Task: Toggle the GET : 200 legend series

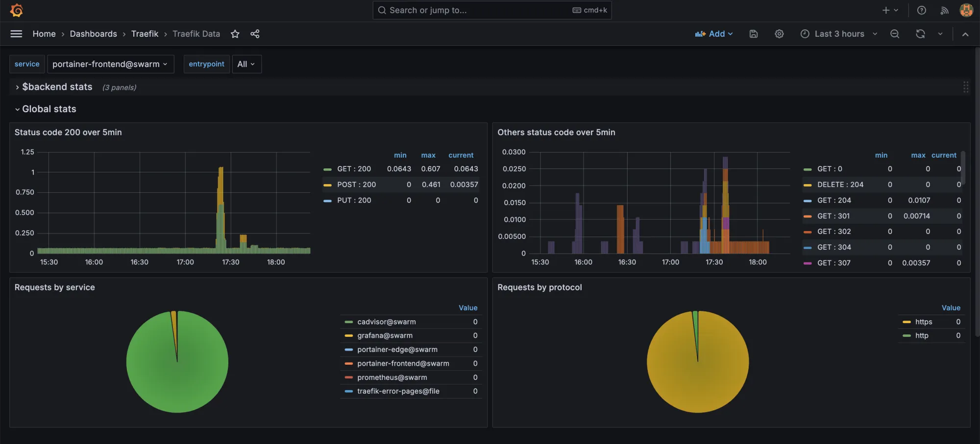Action: (354, 169)
